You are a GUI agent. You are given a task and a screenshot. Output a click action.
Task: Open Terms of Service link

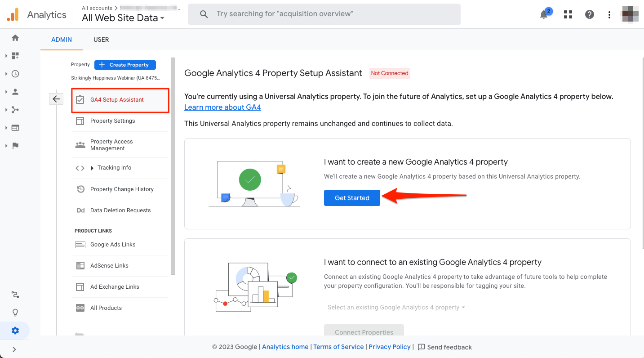tap(338, 347)
